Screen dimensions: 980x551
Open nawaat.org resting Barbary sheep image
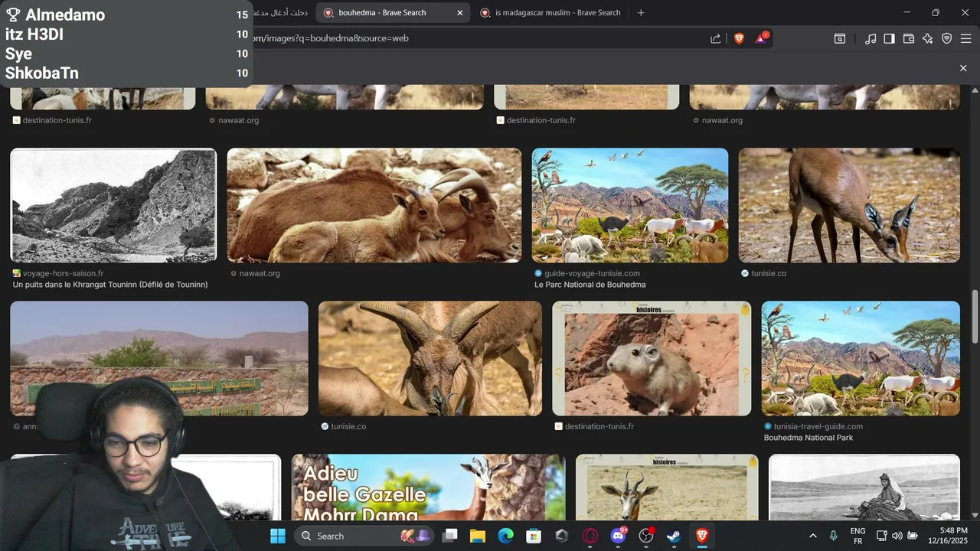coord(374,205)
